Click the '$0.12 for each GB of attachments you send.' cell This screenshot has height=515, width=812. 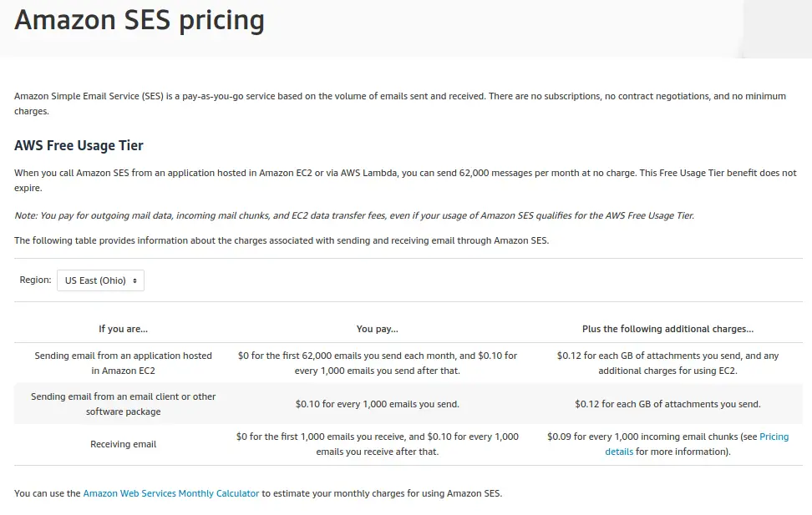pyautogui.click(x=667, y=404)
